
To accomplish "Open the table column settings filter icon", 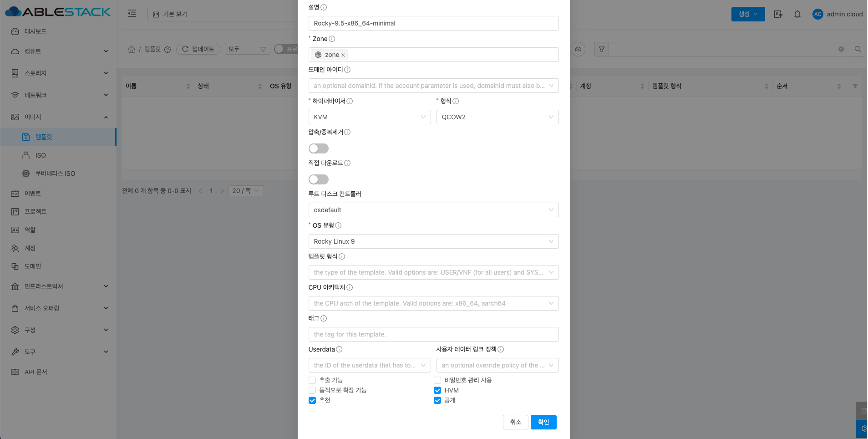I will 855,86.
